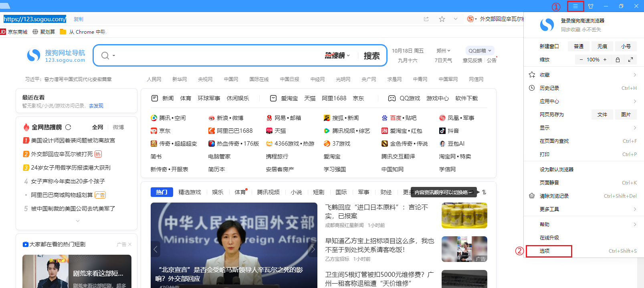This screenshot has width=644, height=288.
Task: Switch to the 精选游戏 news tab
Action: [x=190, y=192]
